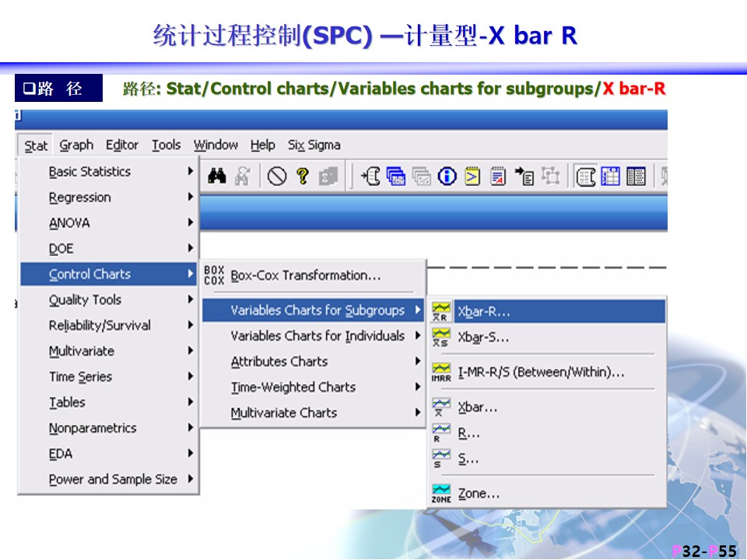Click the Box-Cox icon in submenu

pyautogui.click(x=214, y=275)
